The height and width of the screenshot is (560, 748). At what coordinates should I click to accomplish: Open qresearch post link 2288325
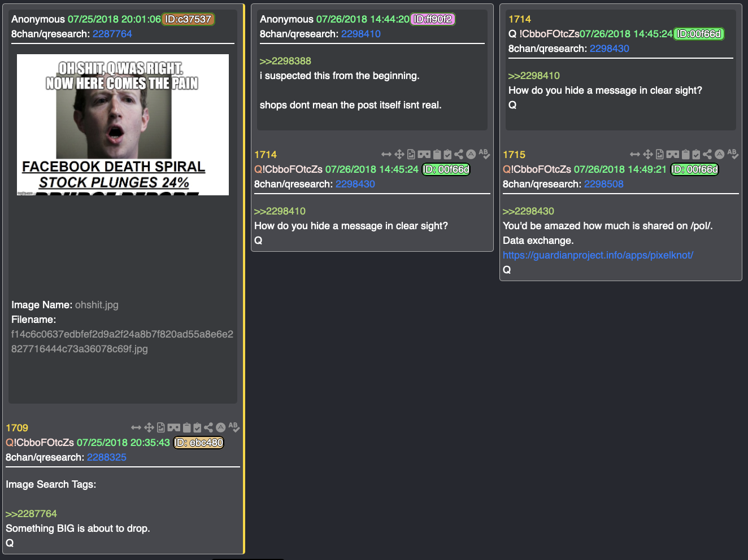[107, 457]
